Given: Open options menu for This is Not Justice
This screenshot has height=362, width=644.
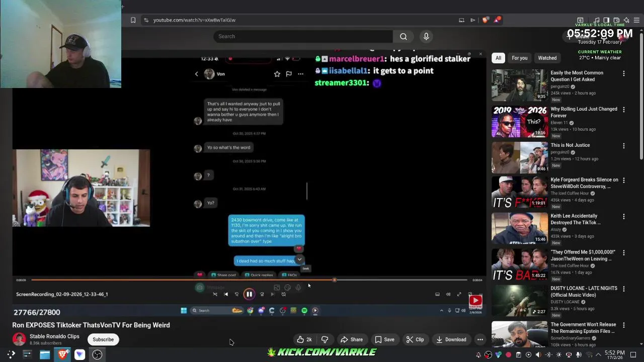Looking at the screenshot, I should pyautogui.click(x=624, y=146).
